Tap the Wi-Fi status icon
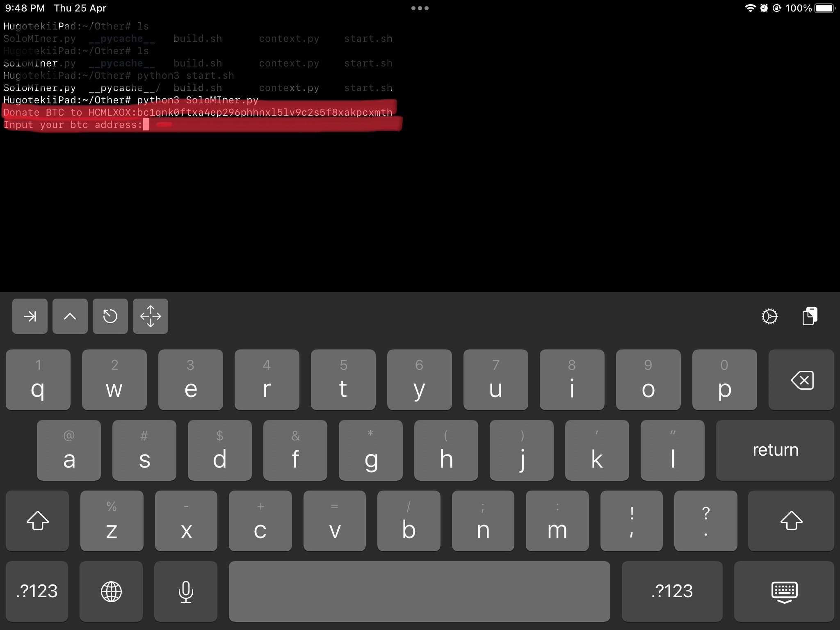 pyautogui.click(x=750, y=8)
